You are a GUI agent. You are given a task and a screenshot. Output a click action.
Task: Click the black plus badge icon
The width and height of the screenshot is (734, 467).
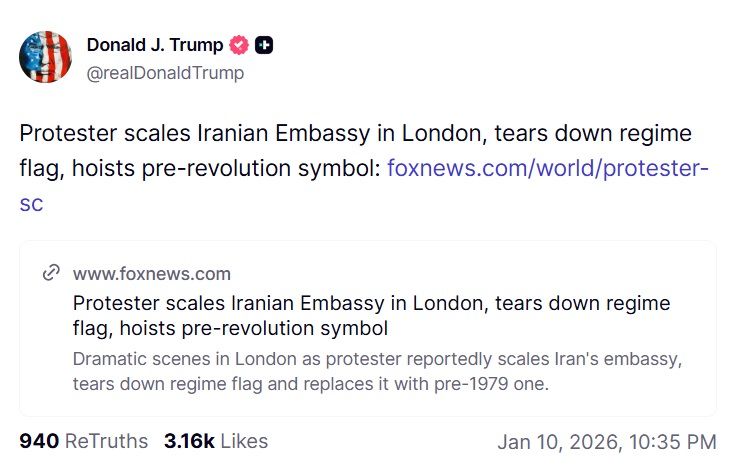[x=264, y=45]
